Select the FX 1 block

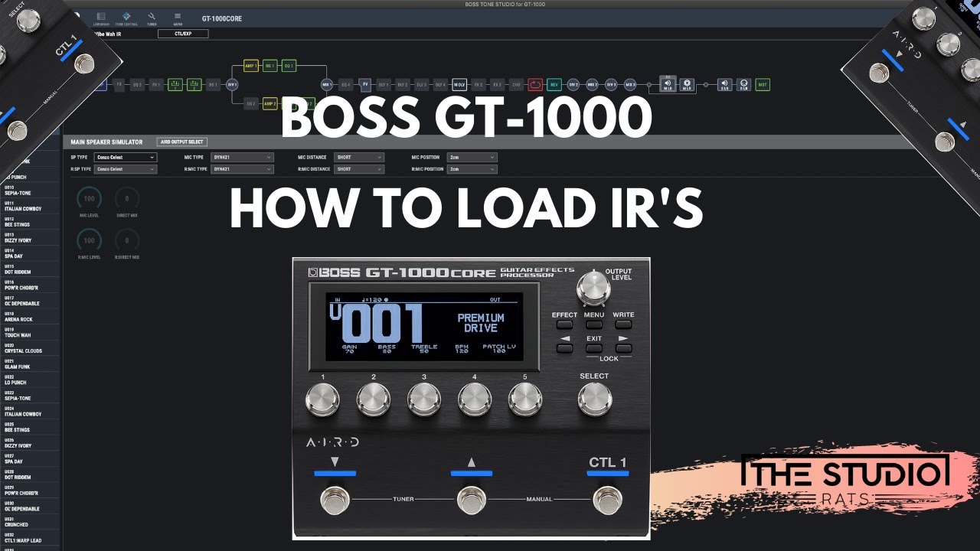(157, 84)
